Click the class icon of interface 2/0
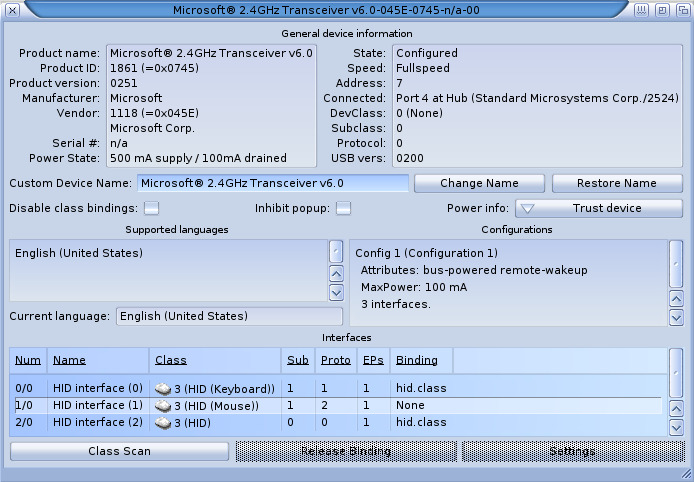694x482 pixels. [x=163, y=423]
